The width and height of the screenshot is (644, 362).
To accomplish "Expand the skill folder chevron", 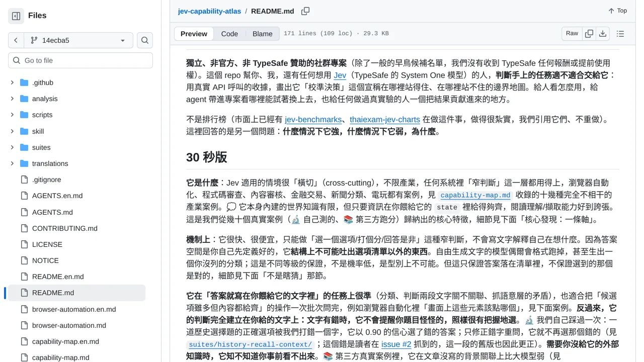I will coord(12,131).
